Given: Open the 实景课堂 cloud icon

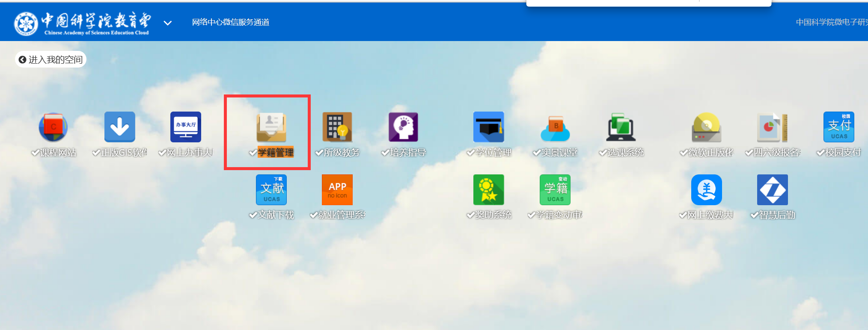Looking at the screenshot, I should 555,127.
